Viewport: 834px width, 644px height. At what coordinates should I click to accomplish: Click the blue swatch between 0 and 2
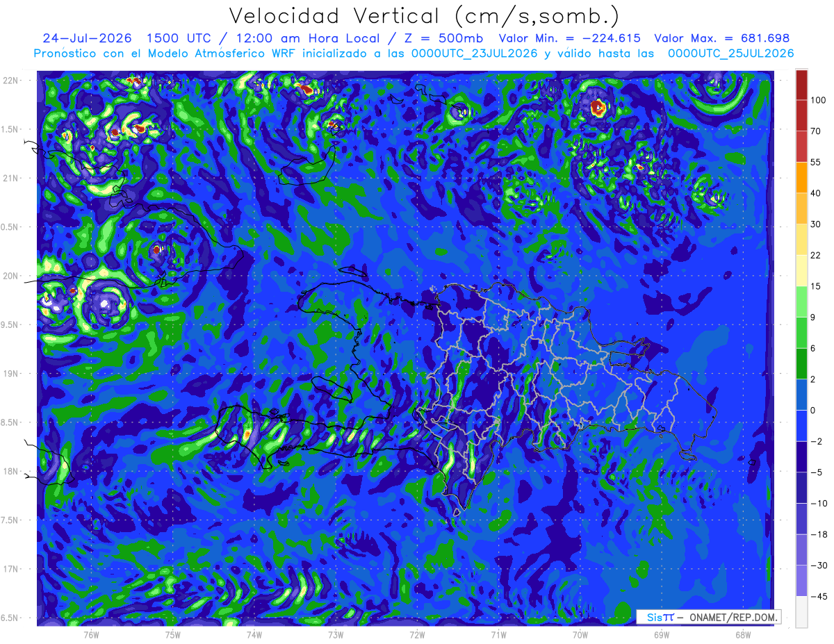pos(801,395)
